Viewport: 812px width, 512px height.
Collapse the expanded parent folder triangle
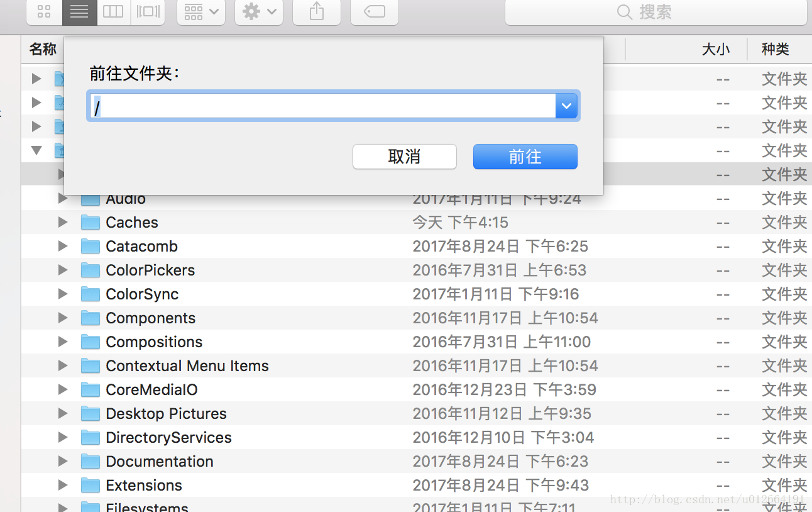click(x=36, y=150)
